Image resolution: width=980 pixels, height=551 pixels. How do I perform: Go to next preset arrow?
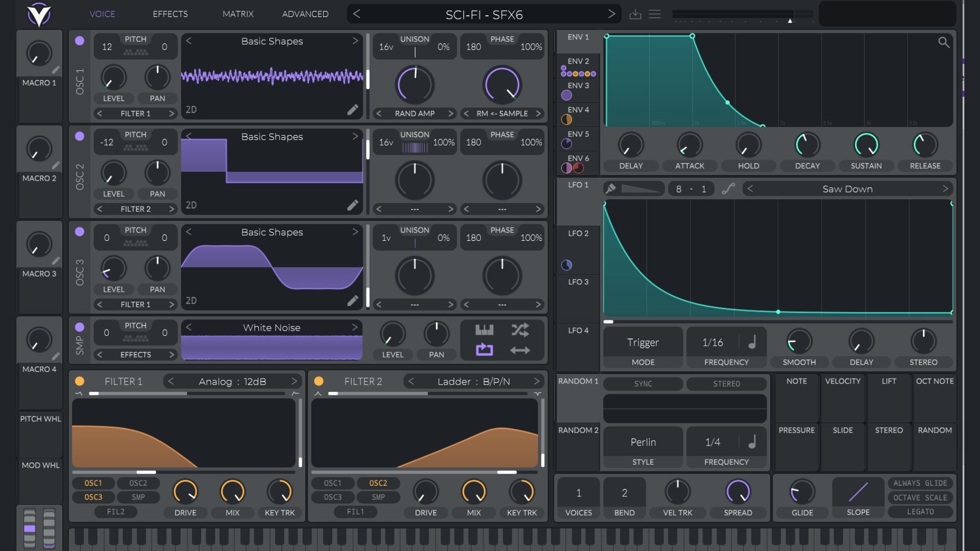click(611, 14)
